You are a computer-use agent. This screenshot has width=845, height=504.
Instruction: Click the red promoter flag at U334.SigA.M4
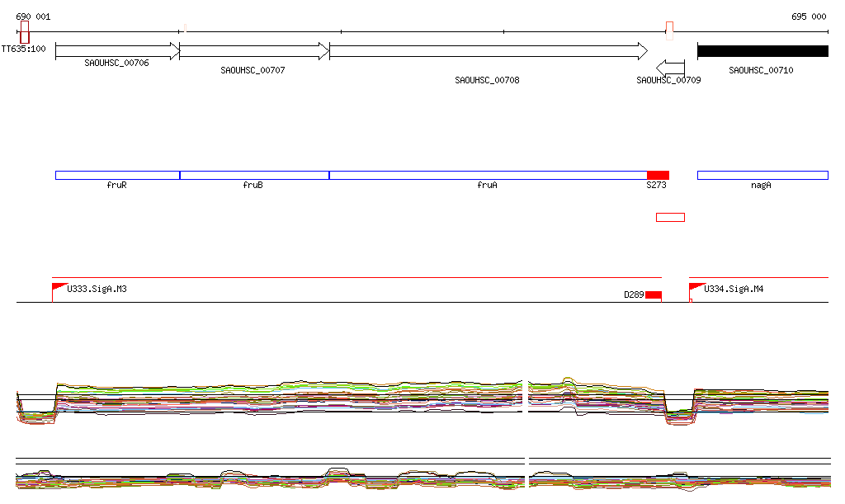point(695,286)
